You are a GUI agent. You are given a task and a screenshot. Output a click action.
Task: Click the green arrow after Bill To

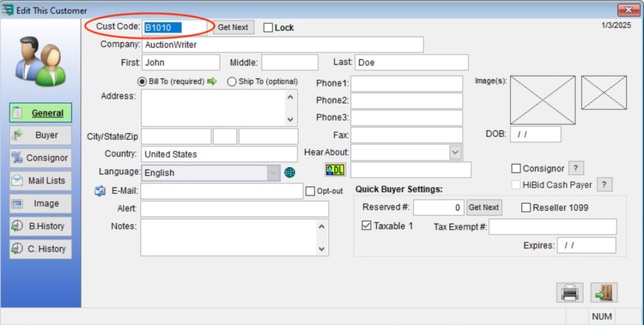pyautogui.click(x=212, y=82)
